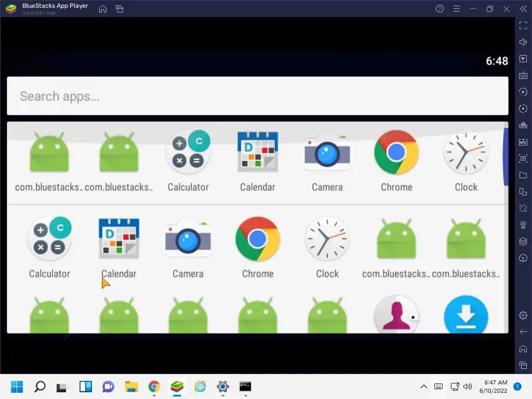Open Task View on the taskbar
Viewport: 532px width, 399px height.
pyautogui.click(x=62, y=387)
